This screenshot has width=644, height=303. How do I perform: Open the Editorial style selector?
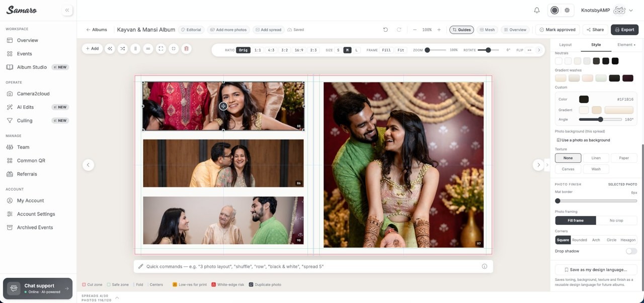[x=191, y=30]
